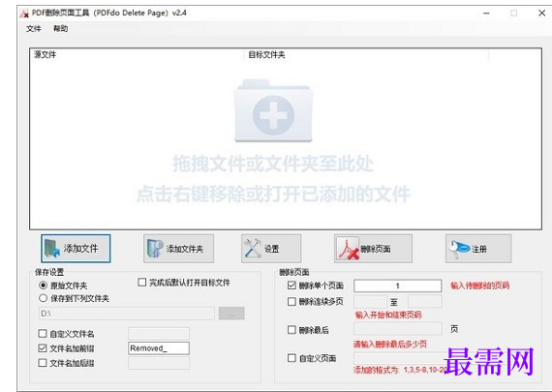
Task: Check the 删除连续多页 checkbox
Action: 291,301
